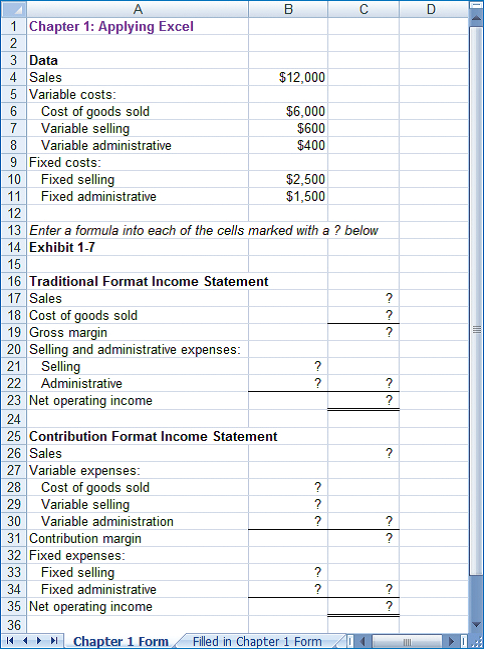Switch to Filled in Chapter 1 Form tab

click(x=257, y=641)
